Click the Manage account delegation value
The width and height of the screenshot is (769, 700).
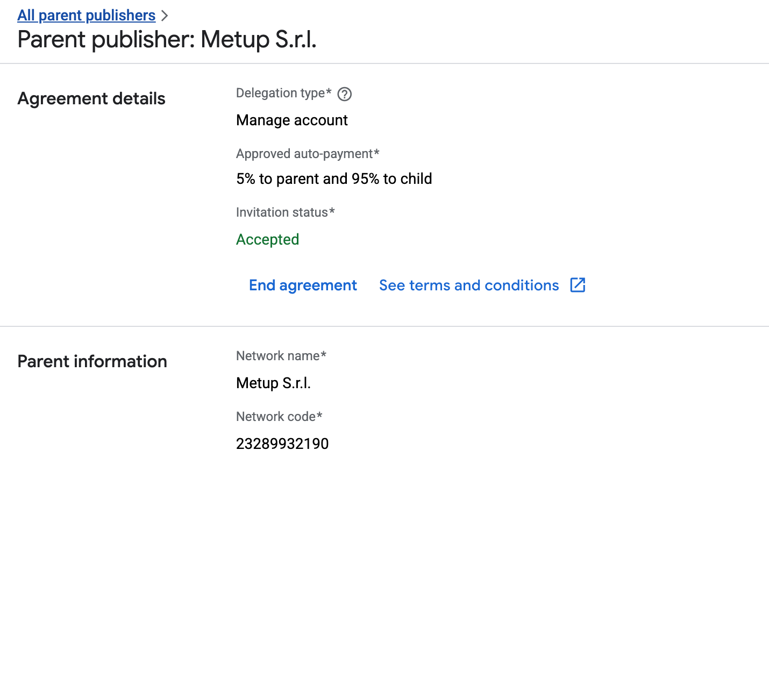(x=292, y=120)
